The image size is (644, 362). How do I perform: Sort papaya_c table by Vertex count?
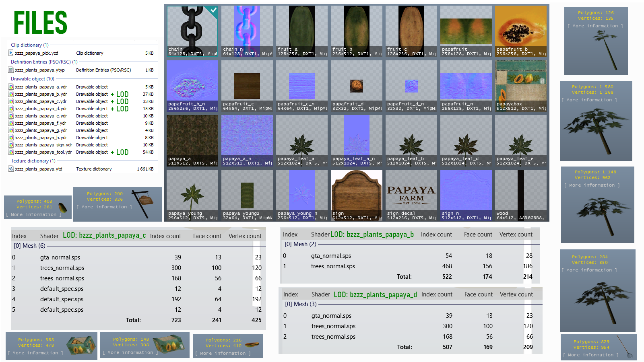click(245, 236)
